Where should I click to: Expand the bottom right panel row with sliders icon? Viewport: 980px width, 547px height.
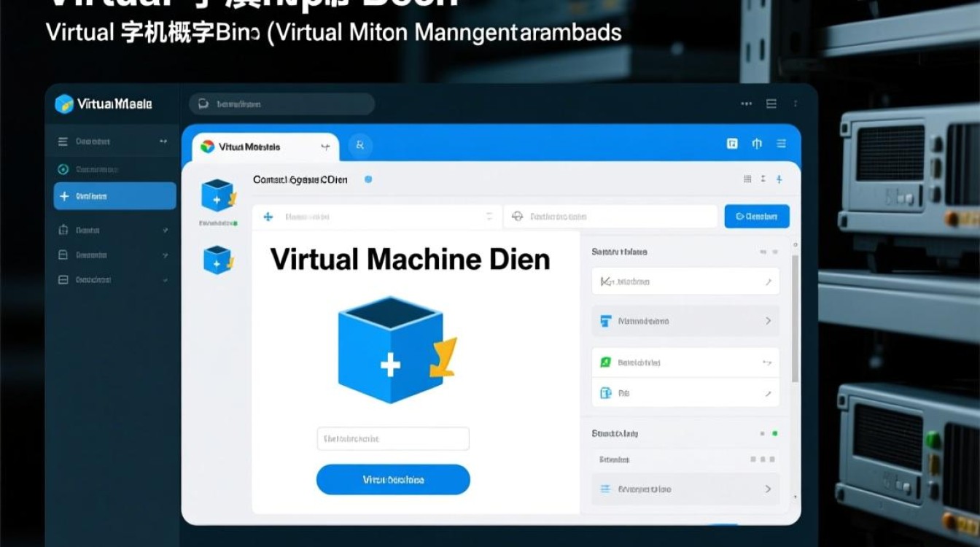(685, 489)
